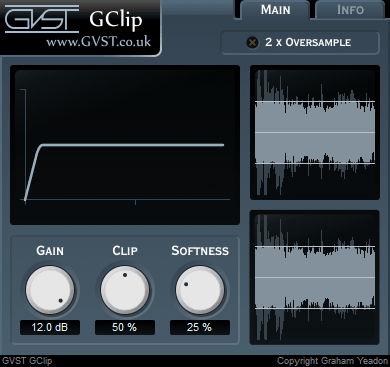Click the GVST GClip status bar text
Image resolution: width=390 pixels, height=367 pixels.
click(27, 361)
